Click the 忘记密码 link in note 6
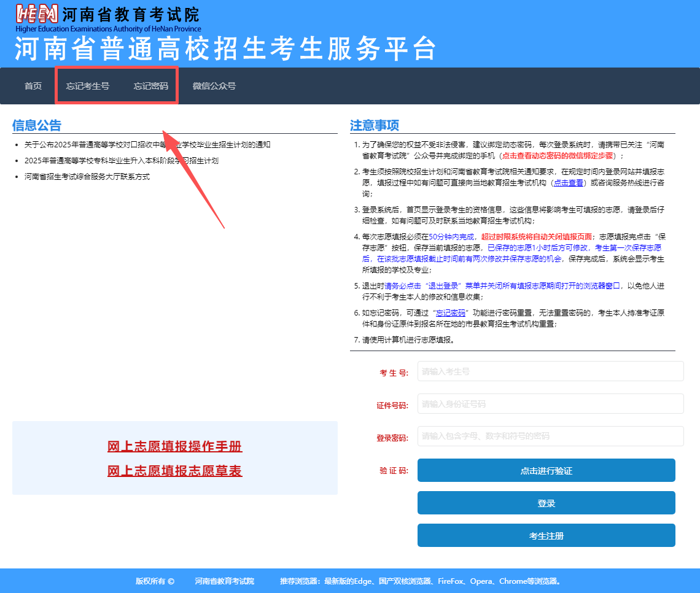Viewport: 700px width, 593px height. pos(451,313)
